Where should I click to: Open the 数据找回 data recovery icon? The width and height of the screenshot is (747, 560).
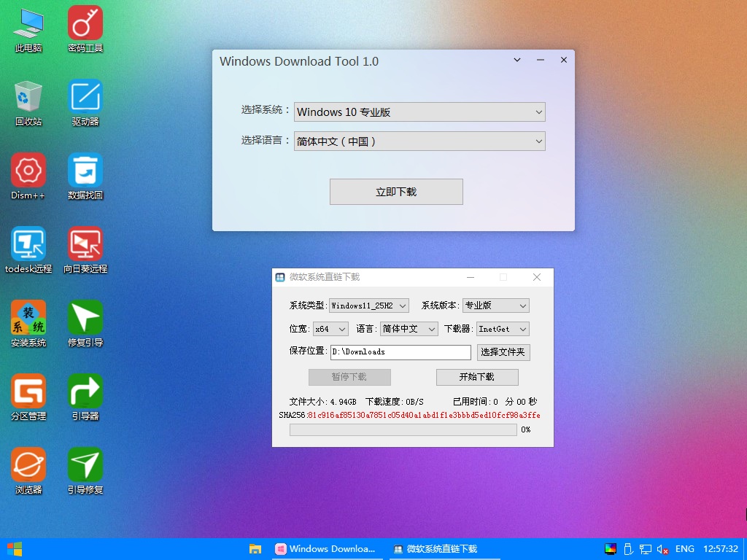[x=85, y=171]
